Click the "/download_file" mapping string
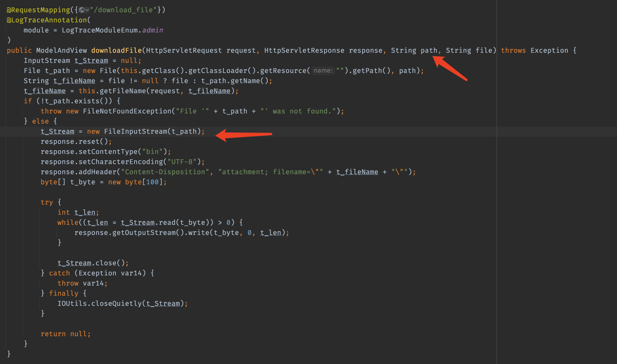 [123, 10]
